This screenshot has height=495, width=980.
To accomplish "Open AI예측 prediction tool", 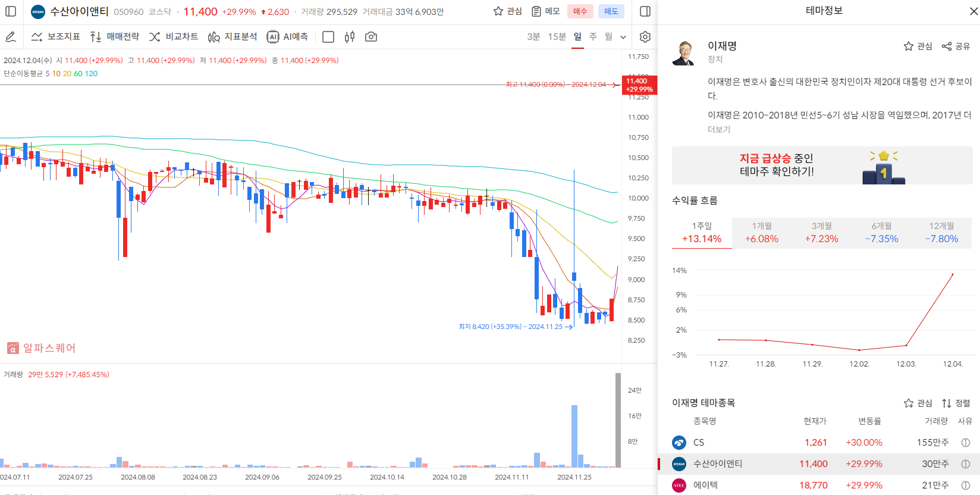I will [x=287, y=37].
